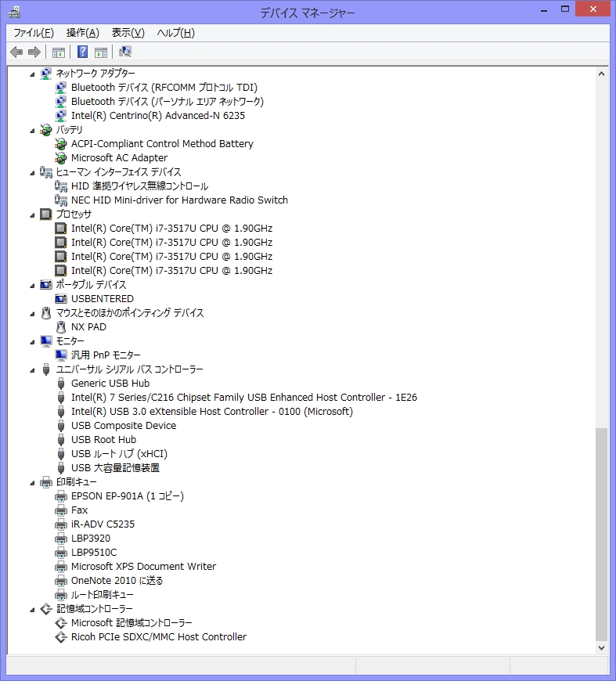Click the ネットワーク アダプター category icon
The width and height of the screenshot is (616, 681).
(45, 74)
